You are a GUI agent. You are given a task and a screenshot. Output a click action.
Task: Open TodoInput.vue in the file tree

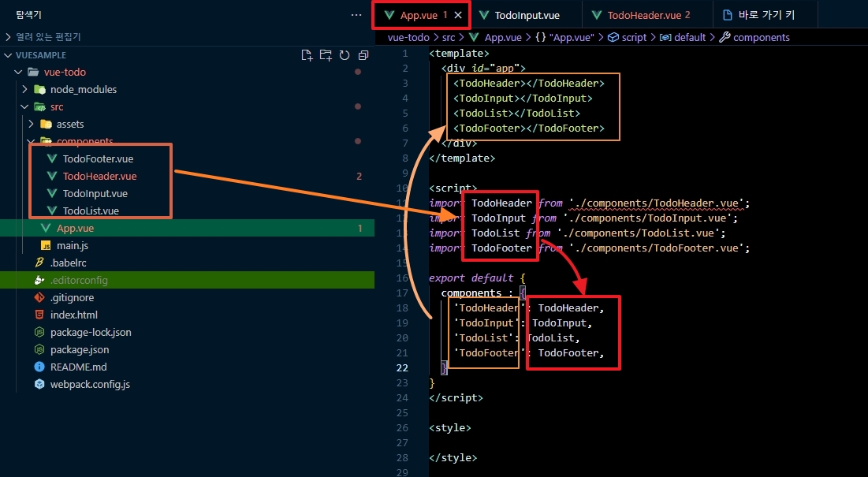[95, 193]
